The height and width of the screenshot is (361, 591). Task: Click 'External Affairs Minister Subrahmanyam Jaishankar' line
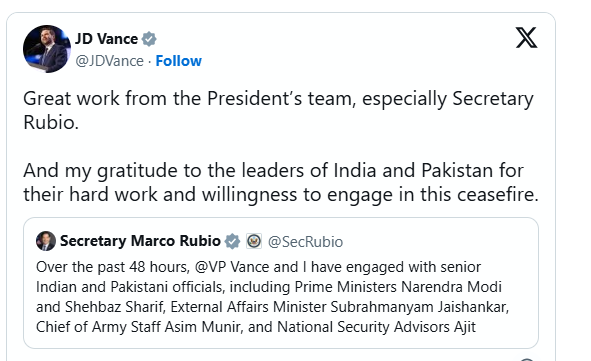(340, 307)
